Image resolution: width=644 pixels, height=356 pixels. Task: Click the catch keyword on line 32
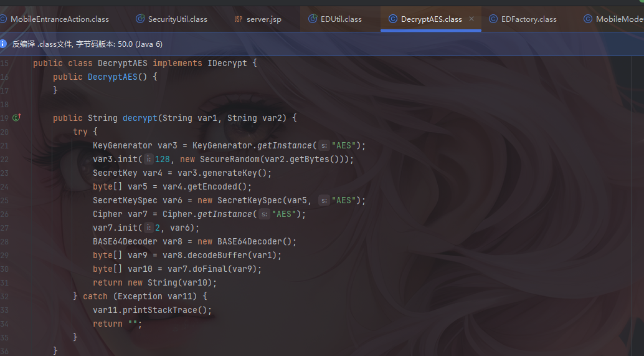point(95,296)
